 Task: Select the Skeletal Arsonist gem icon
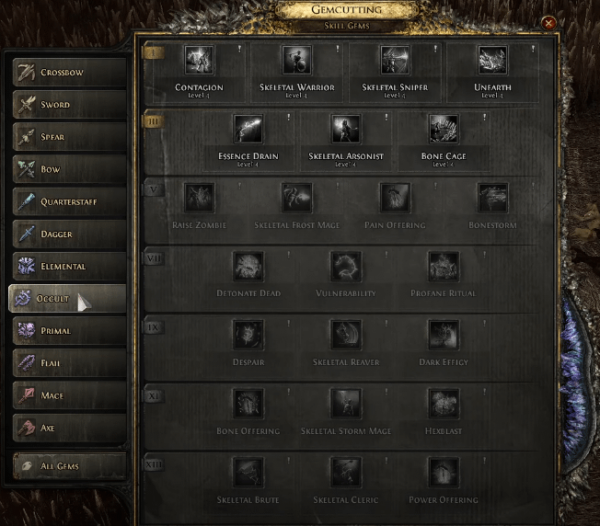346,129
